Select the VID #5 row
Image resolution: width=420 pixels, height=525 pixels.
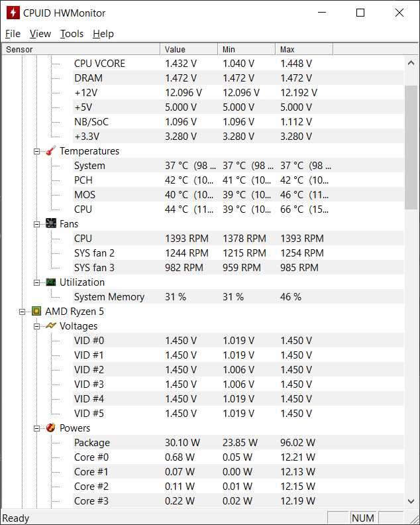(x=238, y=414)
